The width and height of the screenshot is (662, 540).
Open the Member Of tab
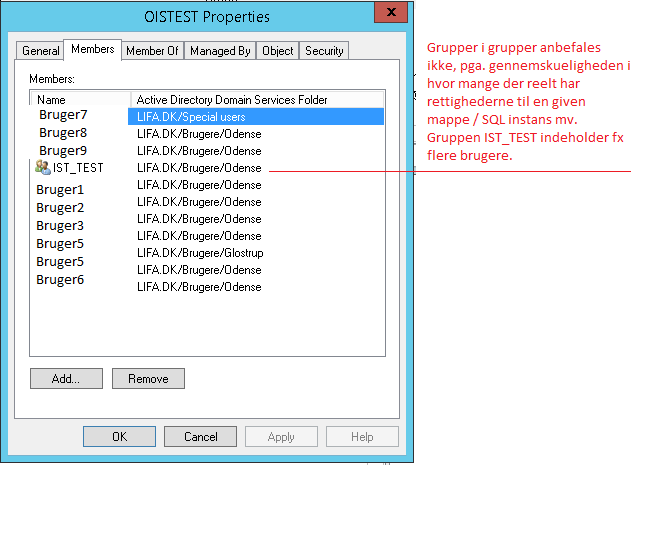click(x=152, y=51)
